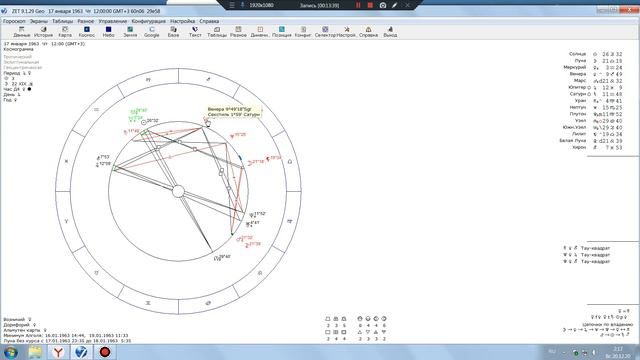The image size is (640, 360).
Task: Open the Настройка menu
Action: coord(182,21)
